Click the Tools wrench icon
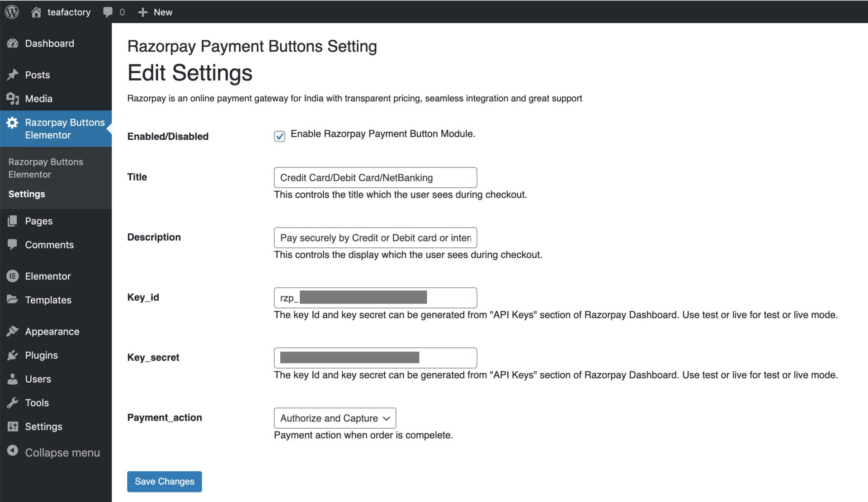Viewport: 868px width, 502px height. click(13, 403)
